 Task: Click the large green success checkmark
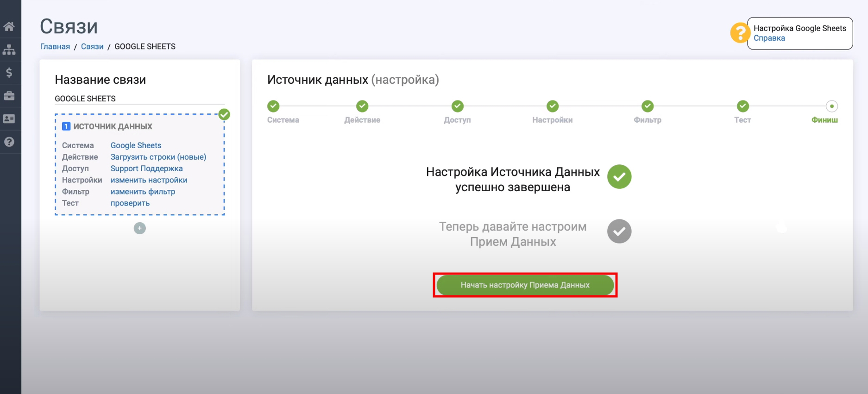619,176
